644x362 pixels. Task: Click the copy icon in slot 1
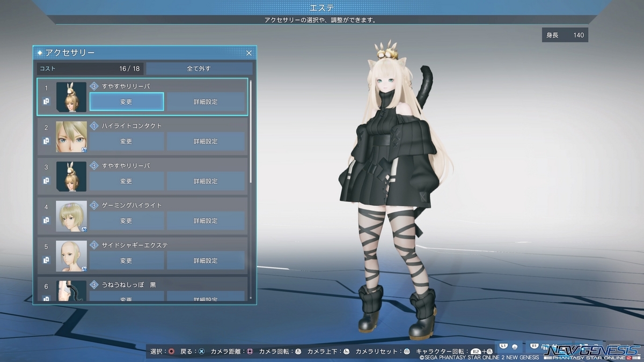pos(46,101)
